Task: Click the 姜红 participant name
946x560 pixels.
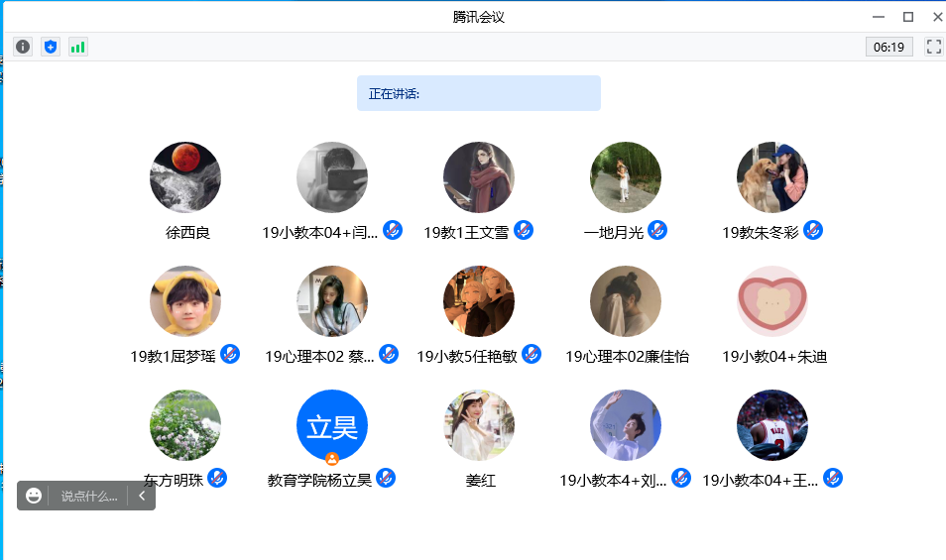Action: coord(480,481)
